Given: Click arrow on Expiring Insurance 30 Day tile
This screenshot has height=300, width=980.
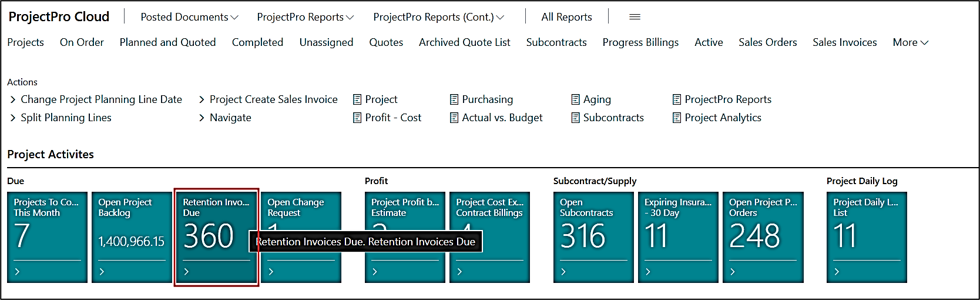Looking at the screenshot, I should tap(649, 272).
